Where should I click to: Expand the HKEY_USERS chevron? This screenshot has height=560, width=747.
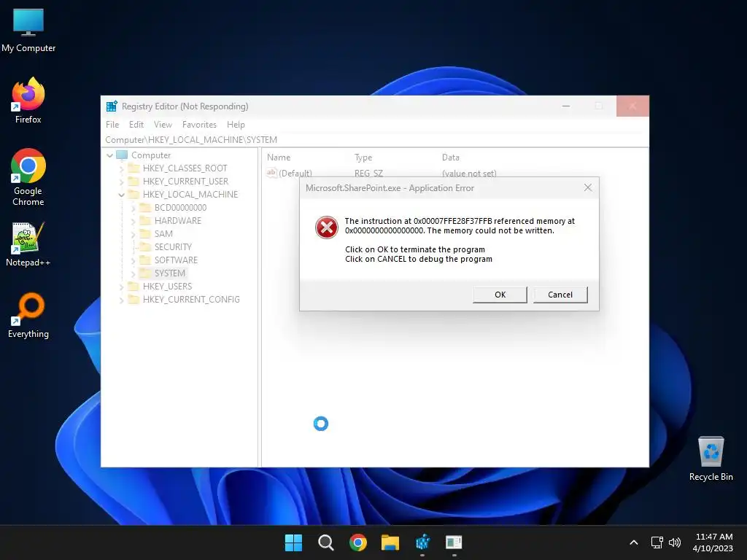121,286
